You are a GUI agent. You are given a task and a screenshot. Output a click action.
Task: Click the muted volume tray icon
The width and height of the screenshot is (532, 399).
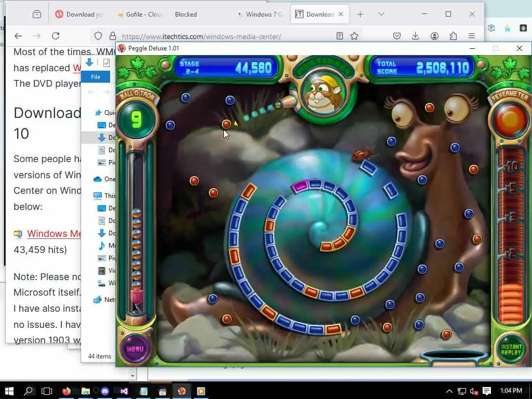(474, 391)
